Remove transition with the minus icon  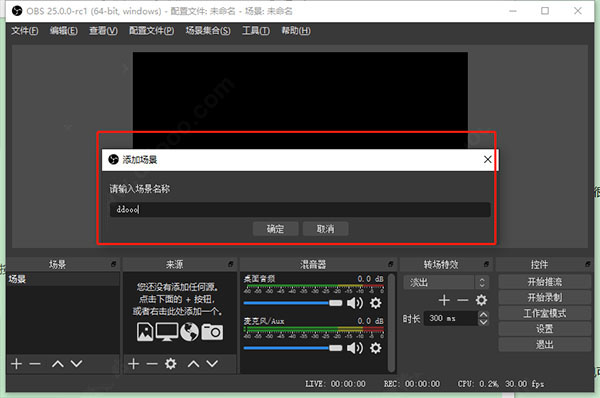pyautogui.click(x=463, y=300)
